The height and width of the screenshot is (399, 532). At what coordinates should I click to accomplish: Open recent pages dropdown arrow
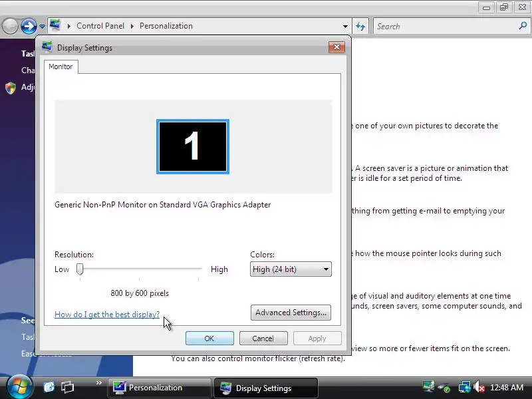tap(42, 27)
